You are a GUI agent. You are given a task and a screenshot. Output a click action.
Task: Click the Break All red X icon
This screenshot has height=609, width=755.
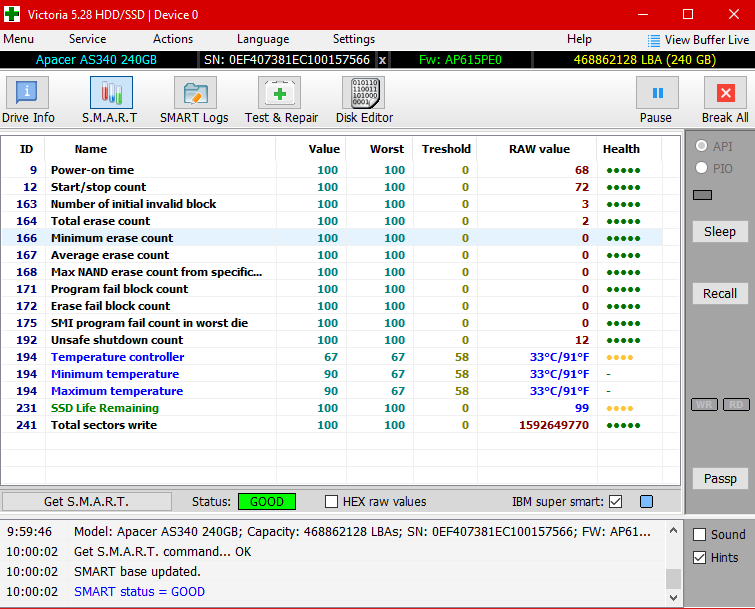[x=726, y=92]
